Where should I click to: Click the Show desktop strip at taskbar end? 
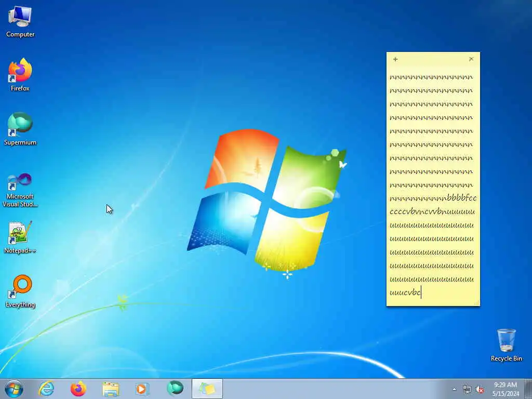point(528,389)
